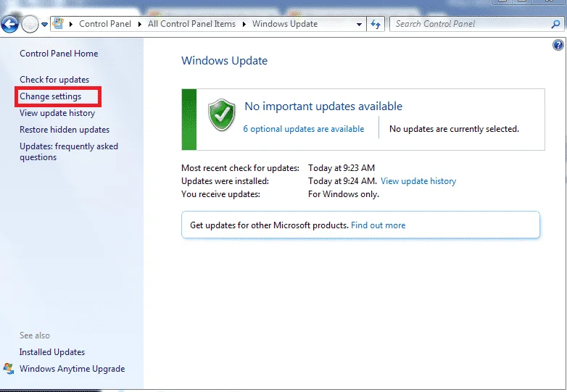Click the text Today at 9:23 AM
567x392 pixels.
(x=342, y=168)
